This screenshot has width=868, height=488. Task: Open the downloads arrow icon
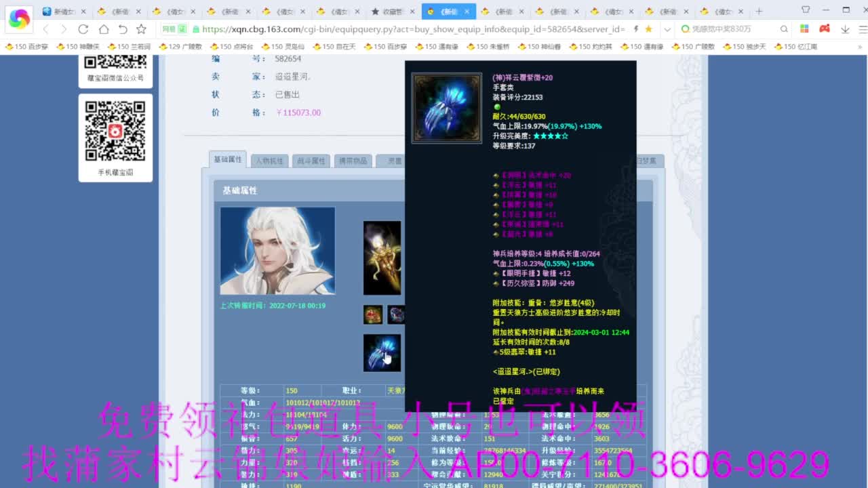(x=845, y=29)
